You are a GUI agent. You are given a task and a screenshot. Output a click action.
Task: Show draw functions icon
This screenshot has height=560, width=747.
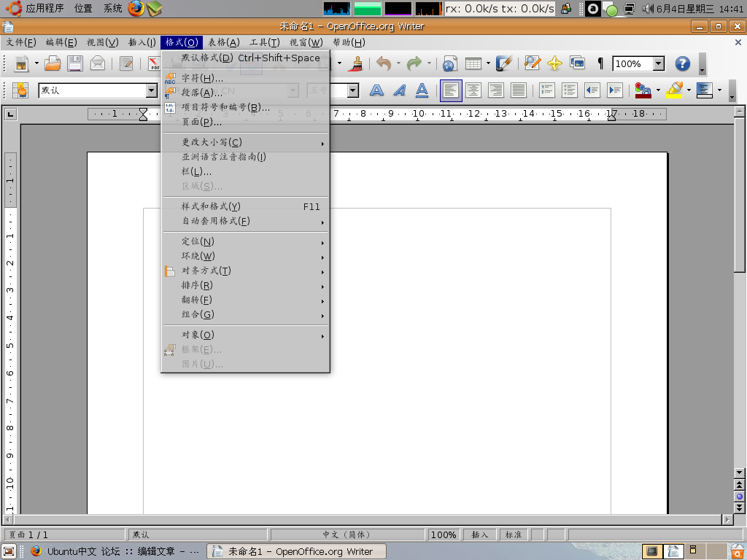coord(503,63)
